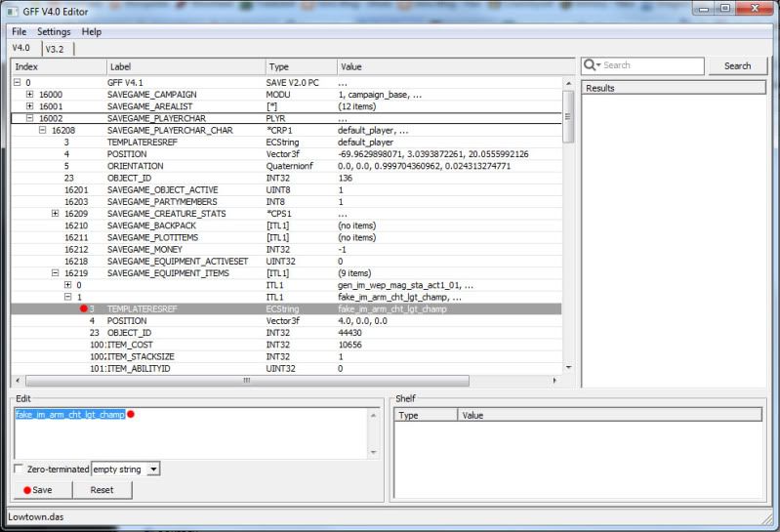Toggle the Zero-terminated checkbox
Viewport: 780px width, 532px height.
pyautogui.click(x=19, y=469)
